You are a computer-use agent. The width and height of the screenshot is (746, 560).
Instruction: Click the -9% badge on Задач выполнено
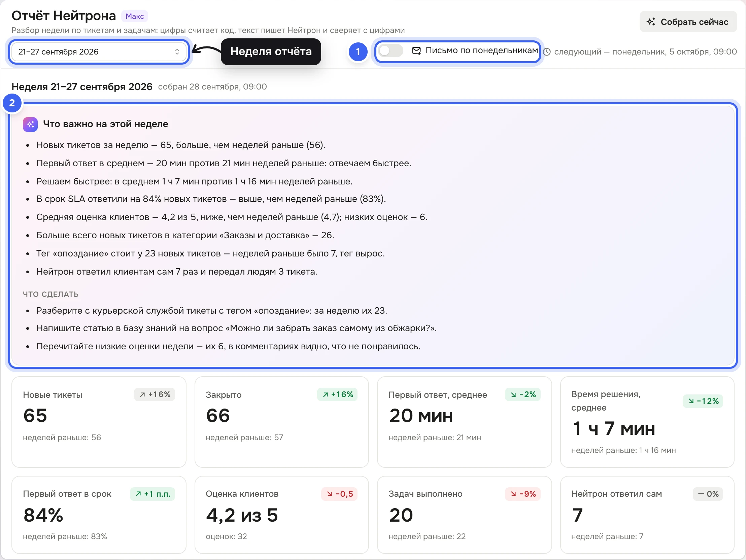point(522,494)
